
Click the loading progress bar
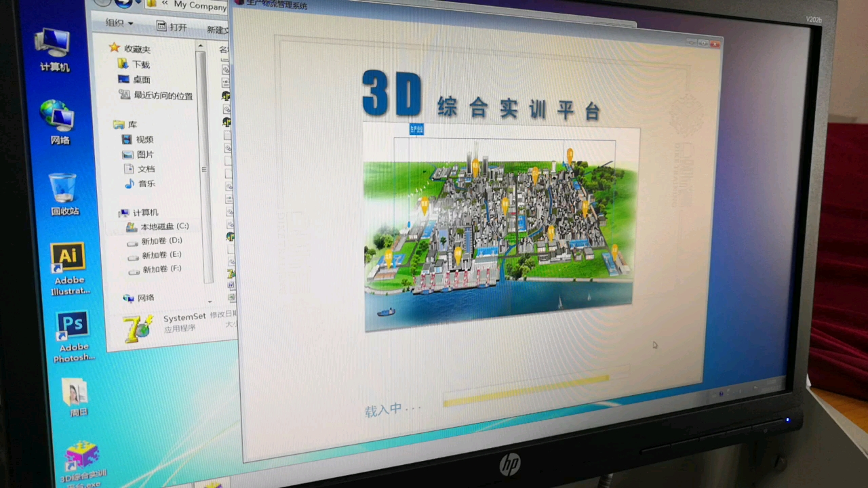[x=526, y=390]
